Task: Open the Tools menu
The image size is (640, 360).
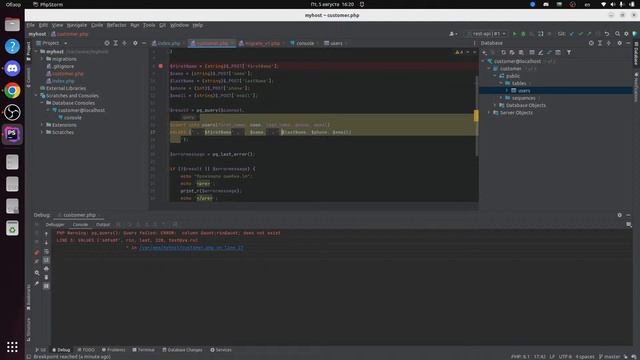Action: tap(149, 25)
